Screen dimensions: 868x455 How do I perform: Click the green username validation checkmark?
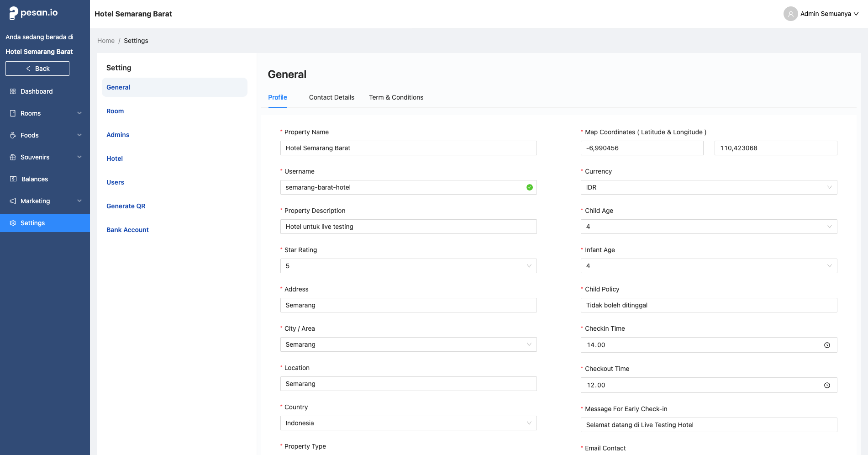point(529,187)
